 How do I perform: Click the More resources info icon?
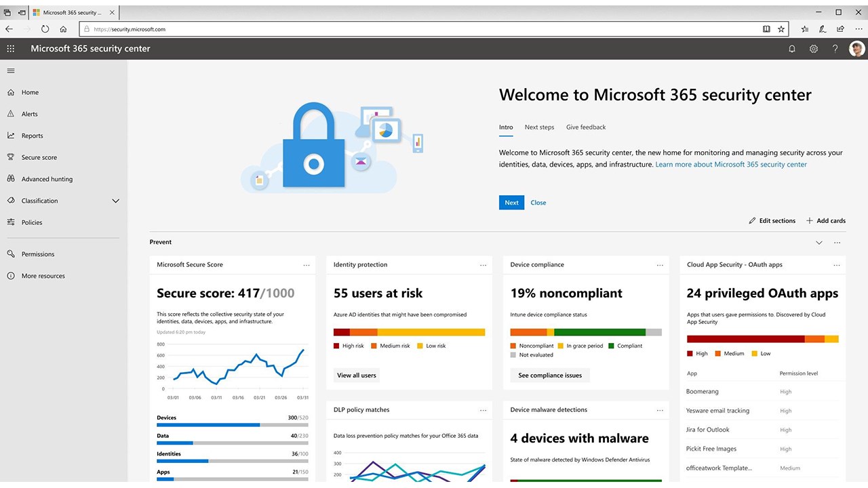(x=11, y=276)
